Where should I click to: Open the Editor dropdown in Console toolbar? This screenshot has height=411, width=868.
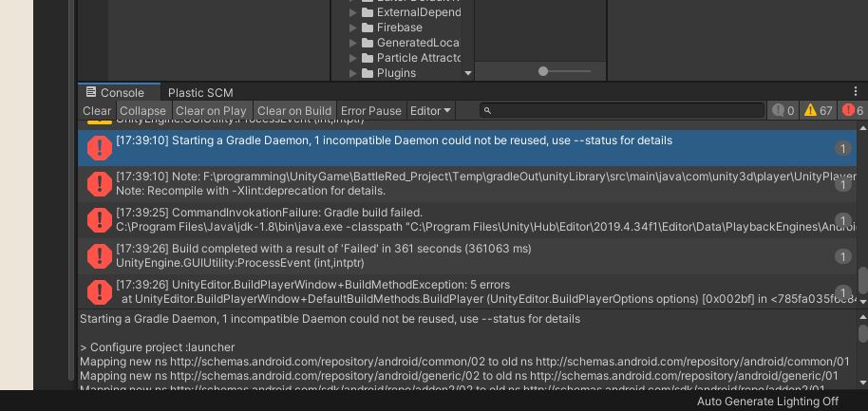coord(430,111)
